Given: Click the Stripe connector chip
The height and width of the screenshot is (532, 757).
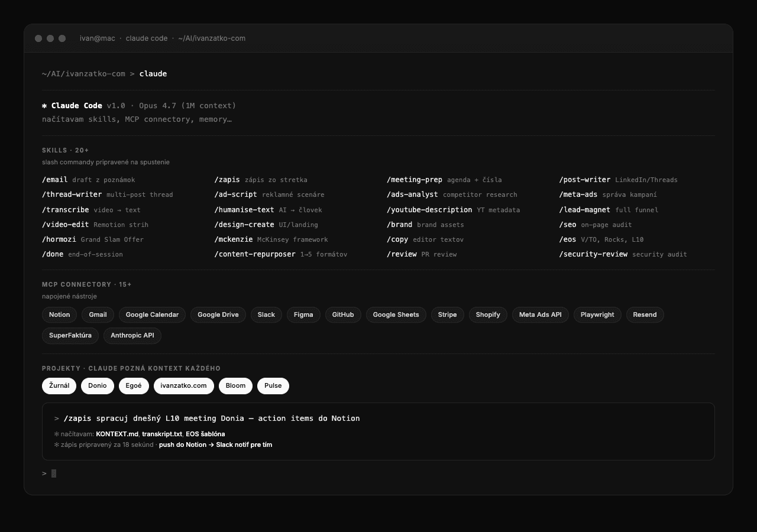Looking at the screenshot, I should [447, 314].
